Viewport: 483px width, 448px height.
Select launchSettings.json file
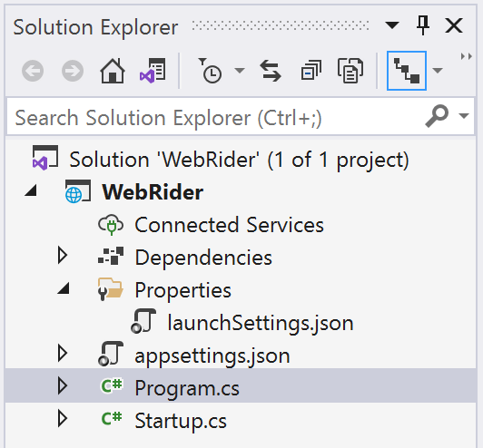click(x=261, y=323)
